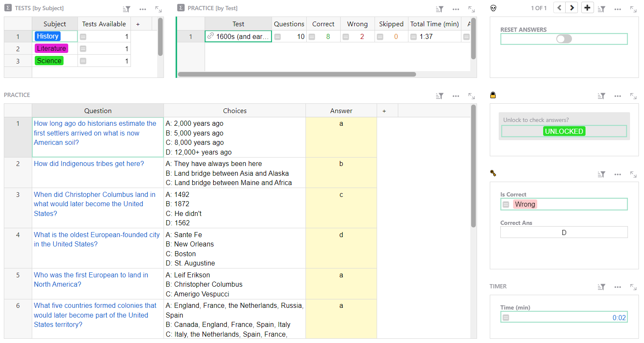Open the Is Correct choice field
The height and width of the screenshot is (343, 644).
[564, 204]
